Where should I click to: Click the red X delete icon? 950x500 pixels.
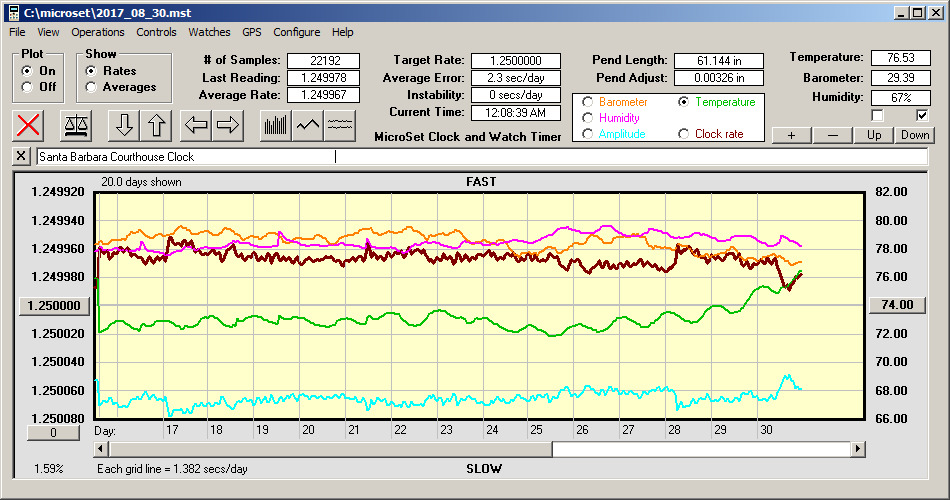(x=29, y=125)
